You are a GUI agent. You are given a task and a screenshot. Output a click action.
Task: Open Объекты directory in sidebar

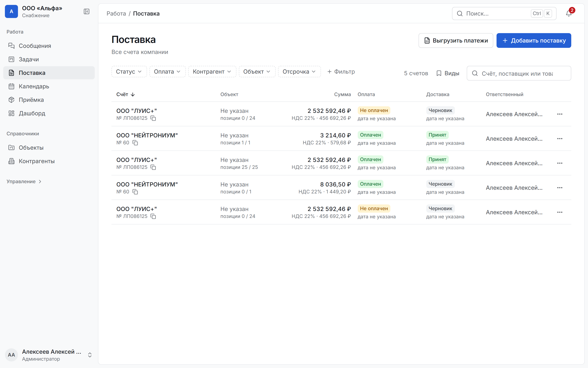(x=49, y=148)
